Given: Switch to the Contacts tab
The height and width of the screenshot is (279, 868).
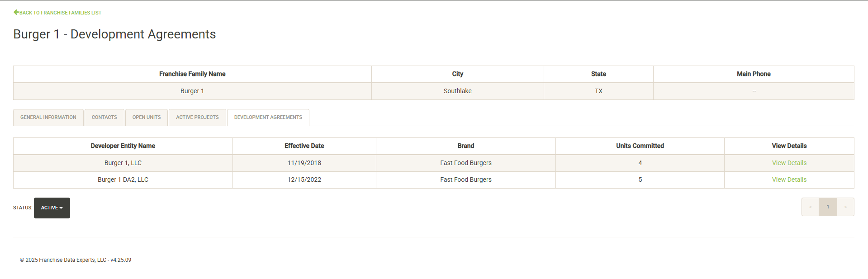Looking at the screenshot, I should 104,118.
